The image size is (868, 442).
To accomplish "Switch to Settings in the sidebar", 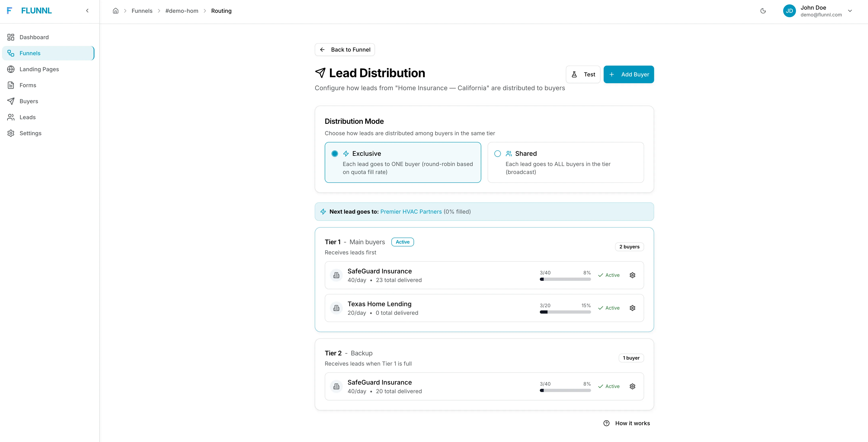I will (31, 133).
